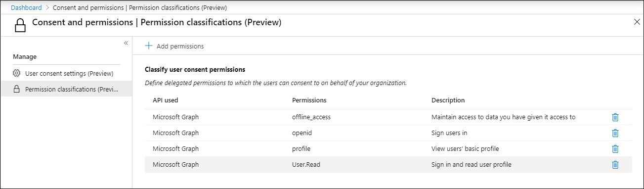Select the User.Read permission cell

(x=306, y=165)
